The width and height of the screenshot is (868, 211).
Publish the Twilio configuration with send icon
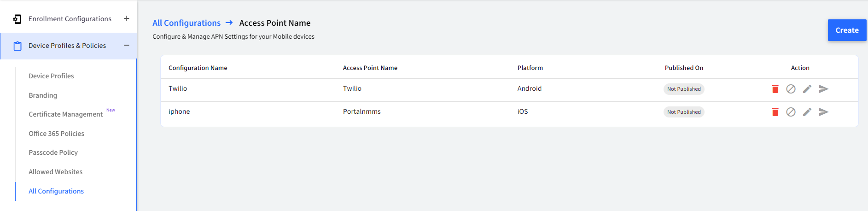pos(824,89)
